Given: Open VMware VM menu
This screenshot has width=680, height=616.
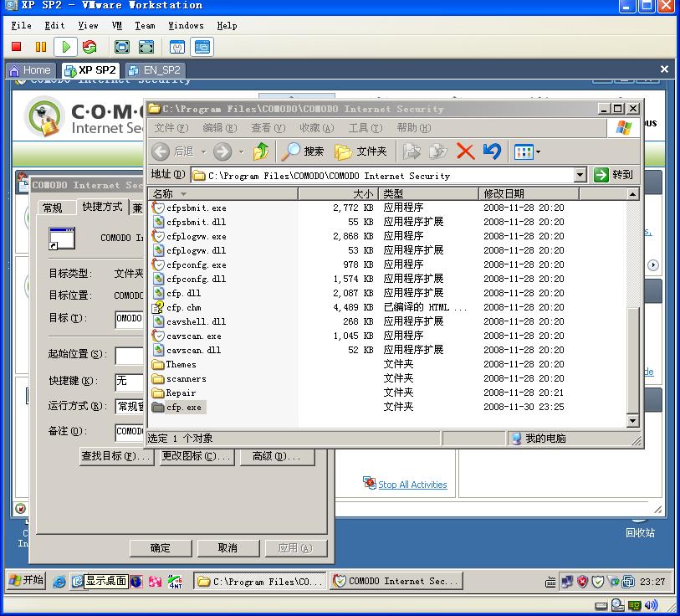Looking at the screenshot, I should click(x=116, y=26).
